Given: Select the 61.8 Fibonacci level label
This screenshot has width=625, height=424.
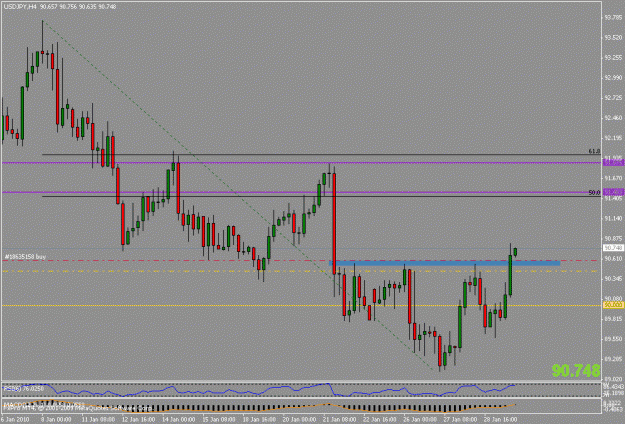Looking at the screenshot, I should (594, 151).
